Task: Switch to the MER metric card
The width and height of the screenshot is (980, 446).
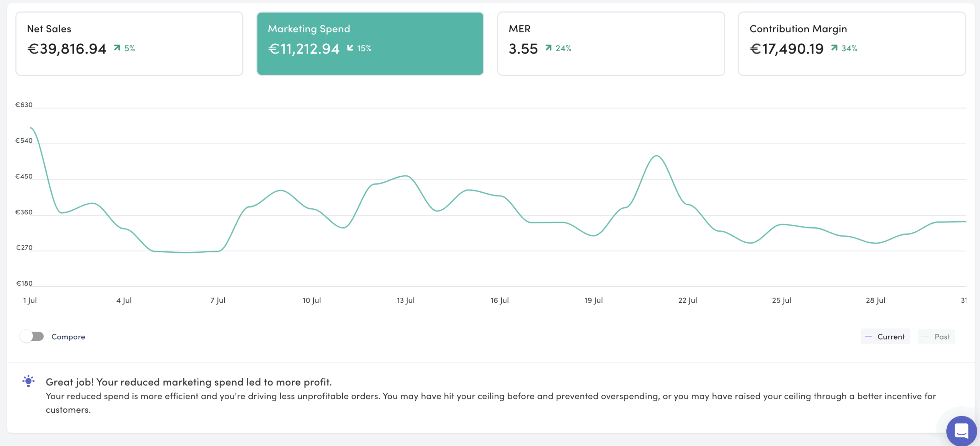Action: [x=611, y=44]
